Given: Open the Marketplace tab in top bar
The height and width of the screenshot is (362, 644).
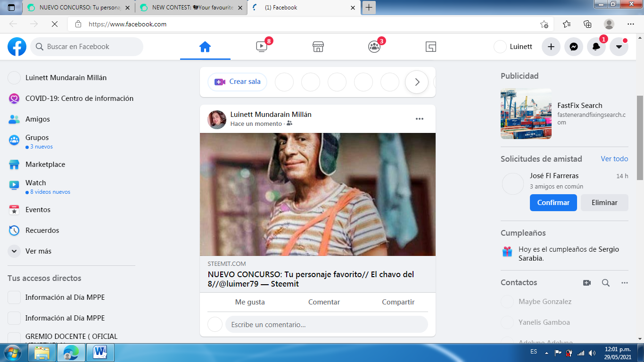Looking at the screenshot, I should [x=318, y=47].
